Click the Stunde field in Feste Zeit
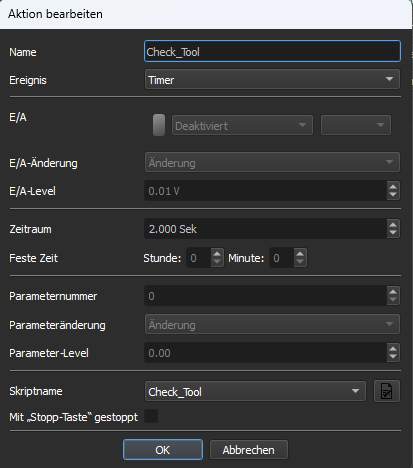413x468 pixels. [x=199, y=258]
